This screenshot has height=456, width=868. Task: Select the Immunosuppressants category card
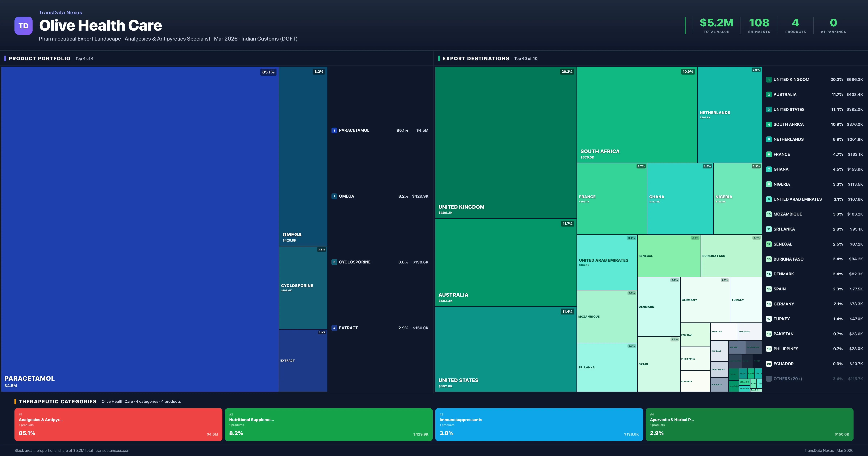click(x=539, y=424)
